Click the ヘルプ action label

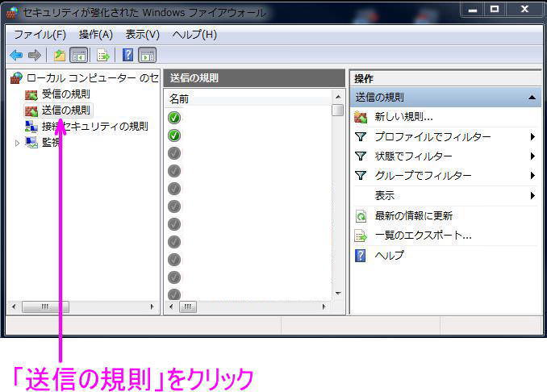(x=390, y=256)
